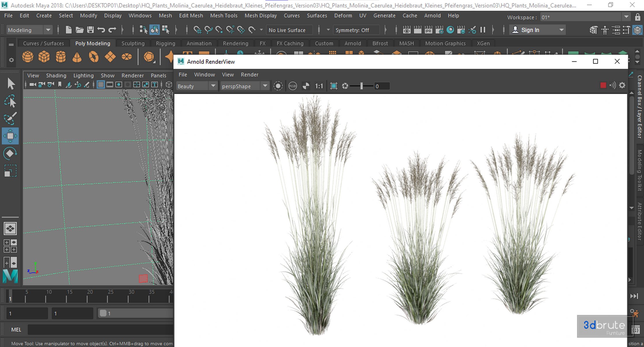The width and height of the screenshot is (644, 347).
Task: Stop the Arnold render with the red button
Action: [x=603, y=86]
